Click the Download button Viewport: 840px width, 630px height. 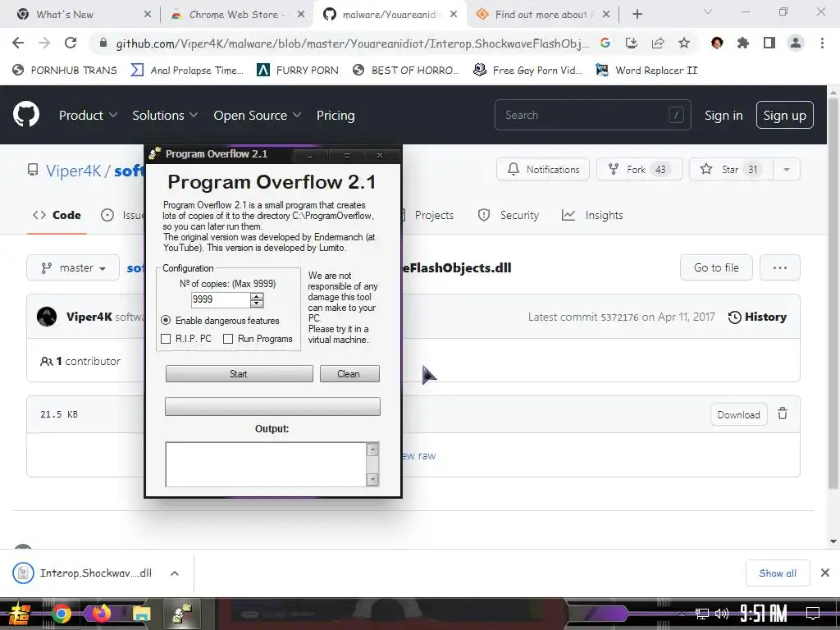tap(738, 414)
